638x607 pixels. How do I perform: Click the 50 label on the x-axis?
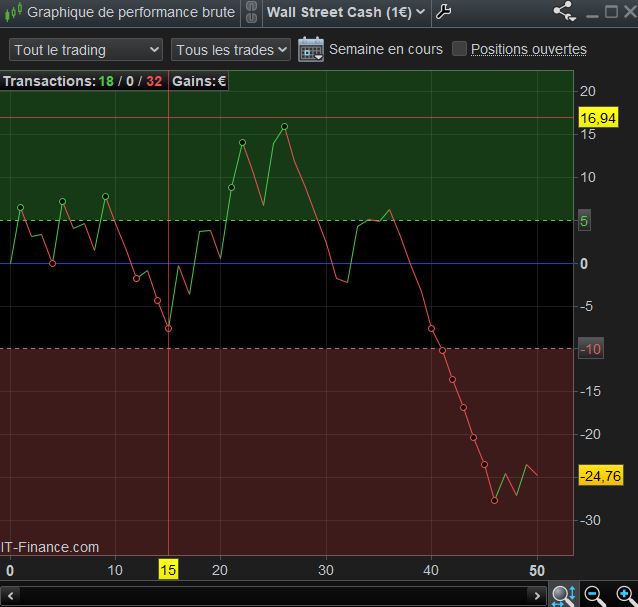pyautogui.click(x=537, y=570)
